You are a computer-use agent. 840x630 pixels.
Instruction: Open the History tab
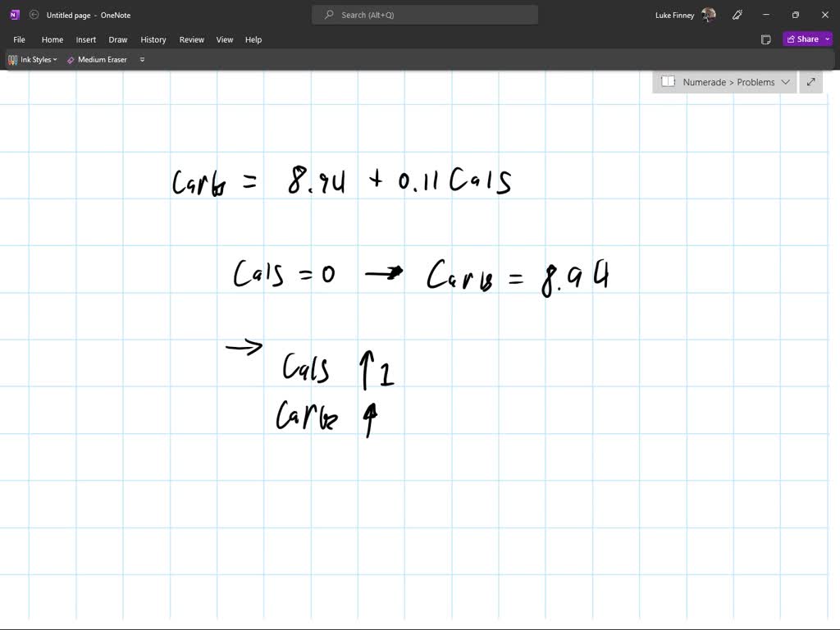(x=153, y=39)
